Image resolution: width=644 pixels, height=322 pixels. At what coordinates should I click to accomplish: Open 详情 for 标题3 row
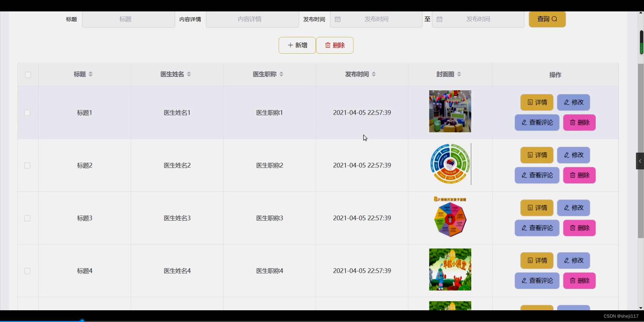[x=537, y=208]
